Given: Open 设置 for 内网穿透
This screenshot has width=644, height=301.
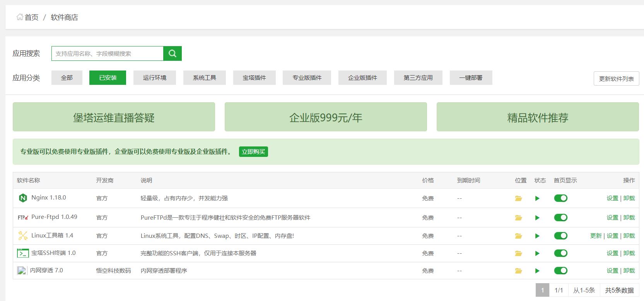Looking at the screenshot, I should (612, 271).
